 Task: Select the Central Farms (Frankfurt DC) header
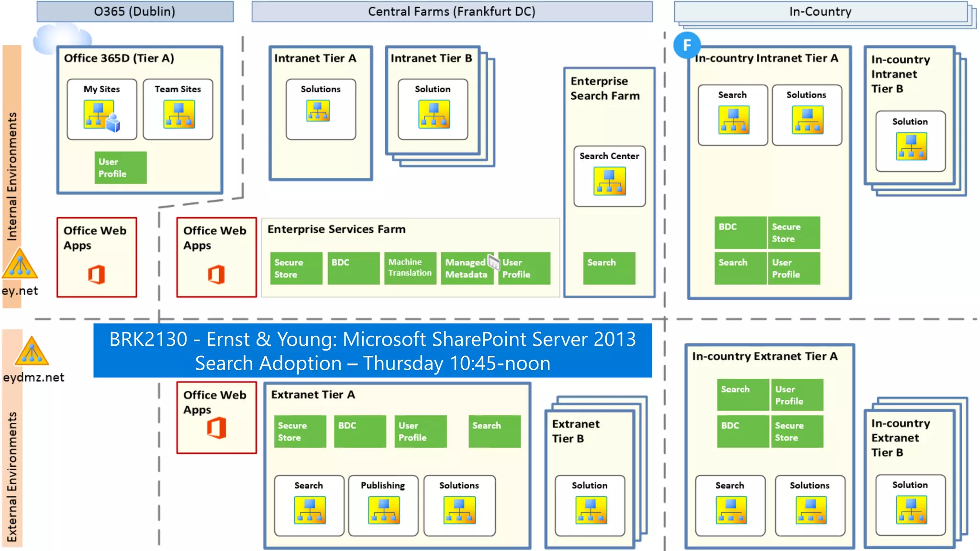[x=452, y=11]
